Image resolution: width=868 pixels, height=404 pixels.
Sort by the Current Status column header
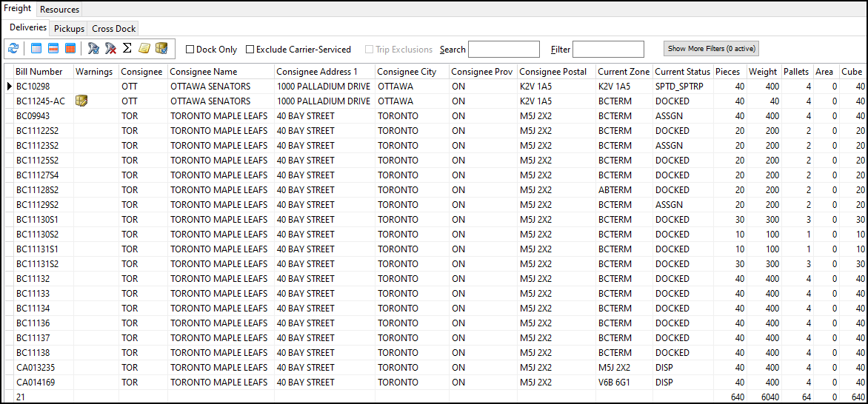pos(682,72)
